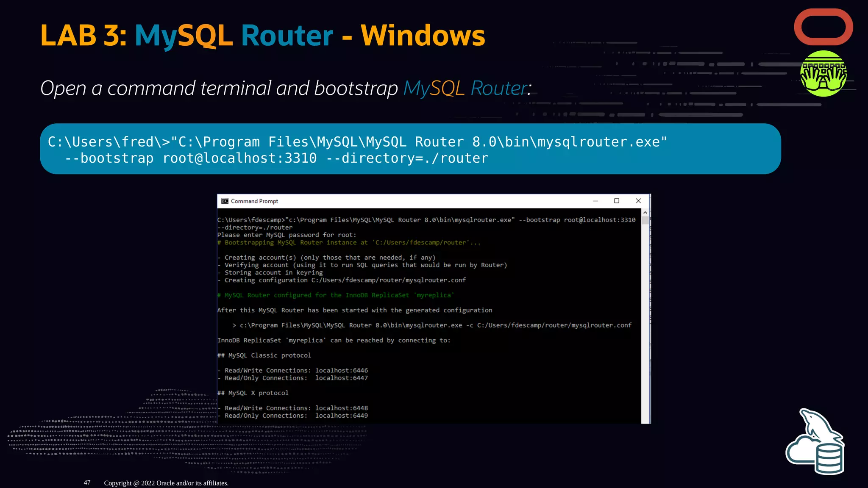
Task: Click the line '# Bootstrapping MySQL Router instance'
Action: click(349, 243)
